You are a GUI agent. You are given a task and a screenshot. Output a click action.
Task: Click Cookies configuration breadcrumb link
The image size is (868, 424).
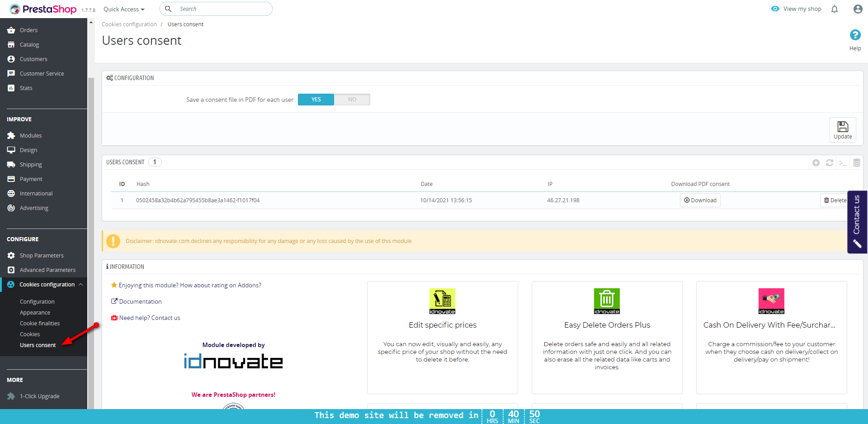(129, 24)
